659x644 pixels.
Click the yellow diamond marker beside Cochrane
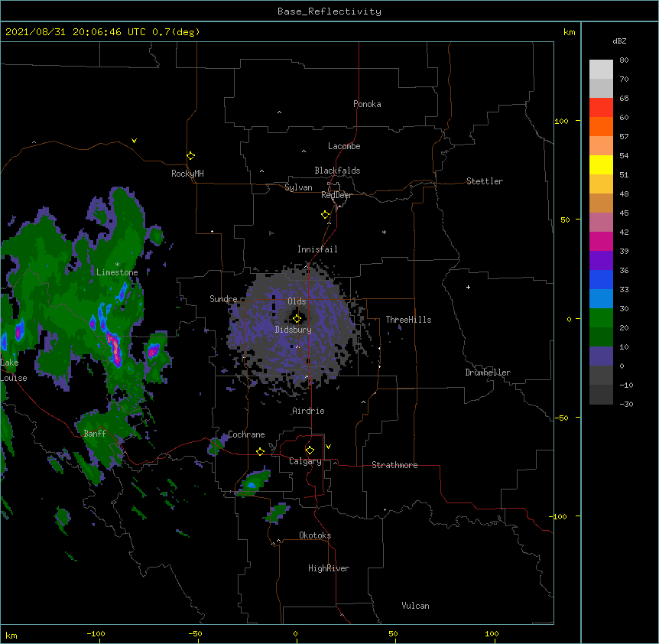click(260, 451)
